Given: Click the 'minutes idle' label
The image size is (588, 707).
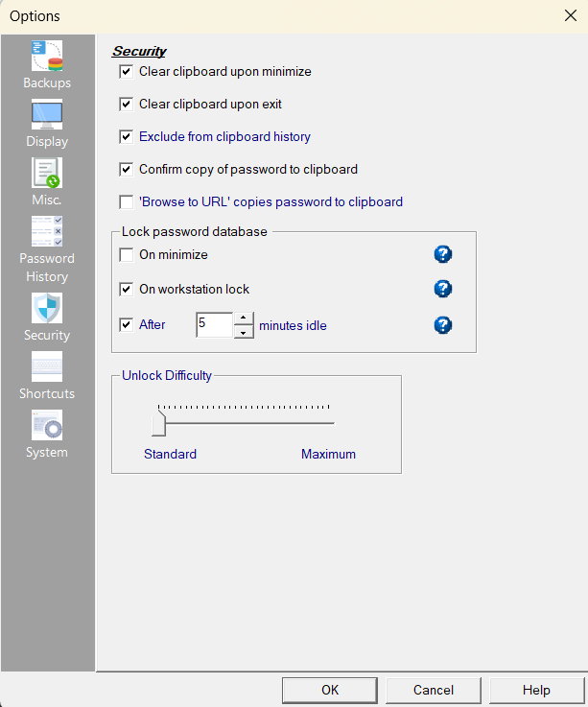Looking at the screenshot, I should (293, 325).
